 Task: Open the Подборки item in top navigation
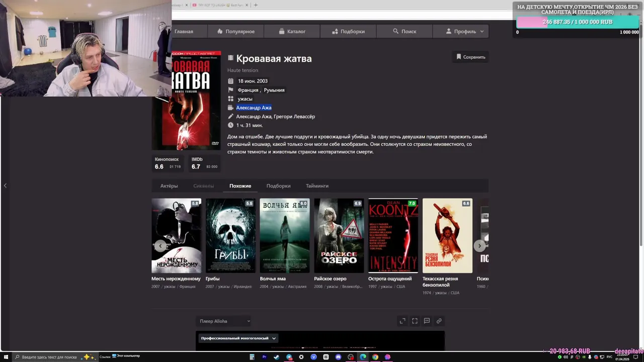tap(348, 31)
